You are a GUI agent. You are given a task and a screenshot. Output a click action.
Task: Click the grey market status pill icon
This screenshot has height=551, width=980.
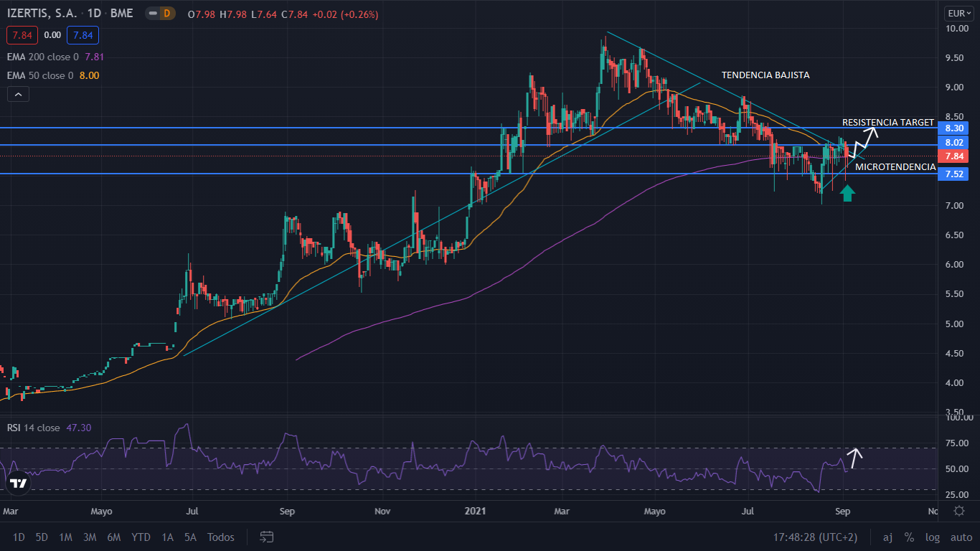152,14
